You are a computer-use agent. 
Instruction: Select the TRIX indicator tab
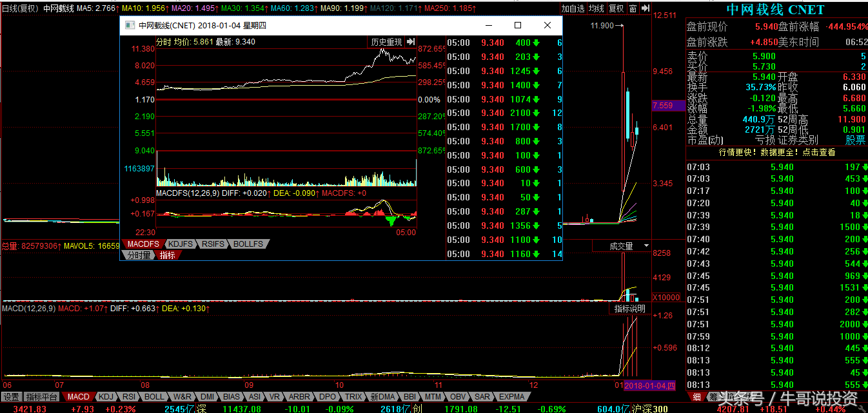353,396
